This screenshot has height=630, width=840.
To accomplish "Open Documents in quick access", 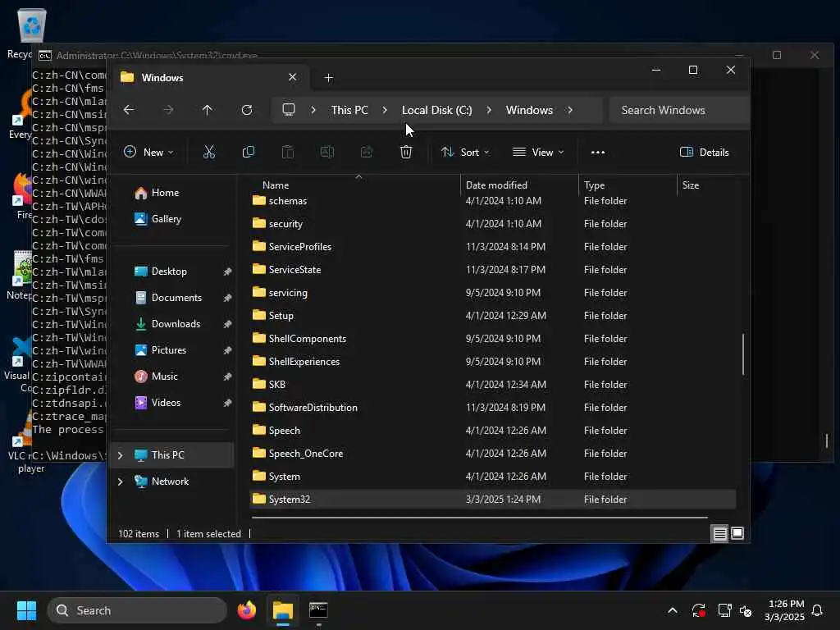I will click(174, 298).
